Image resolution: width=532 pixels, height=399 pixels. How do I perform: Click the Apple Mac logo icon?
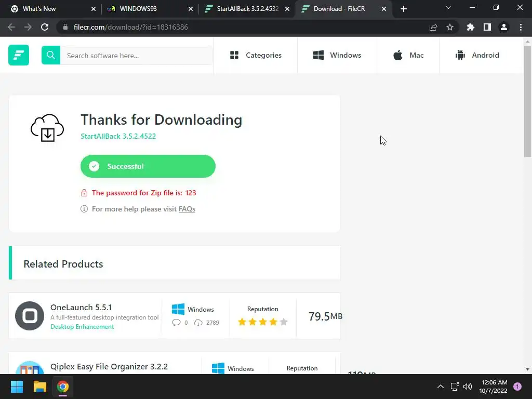coord(398,55)
